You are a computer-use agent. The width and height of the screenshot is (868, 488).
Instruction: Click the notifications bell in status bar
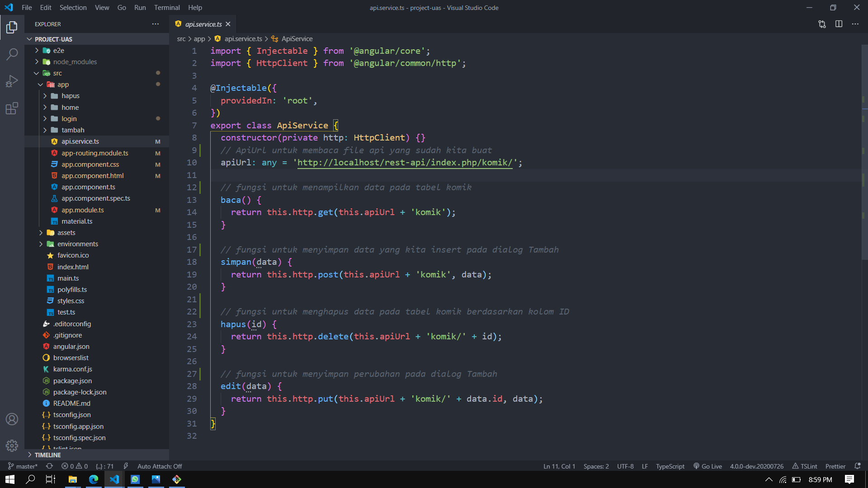pos(858,466)
